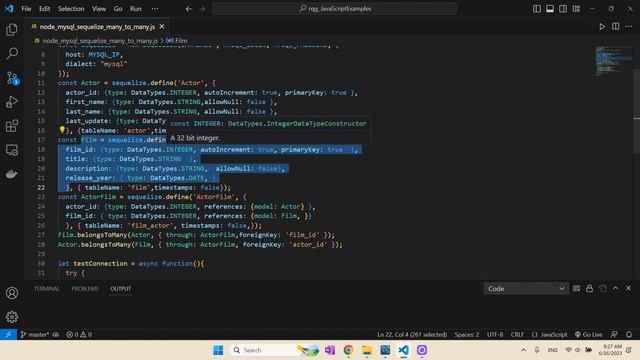The height and width of the screenshot is (360, 640).
Task: Click the rgg_JavaScriptExamples command center search
Action: click(x=334, y=9)
